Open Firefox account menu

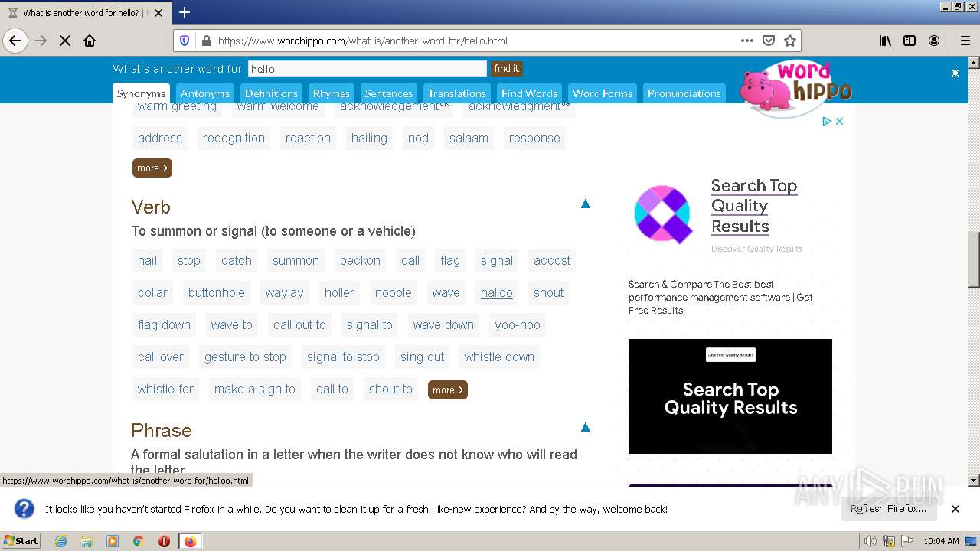point(934,41)
